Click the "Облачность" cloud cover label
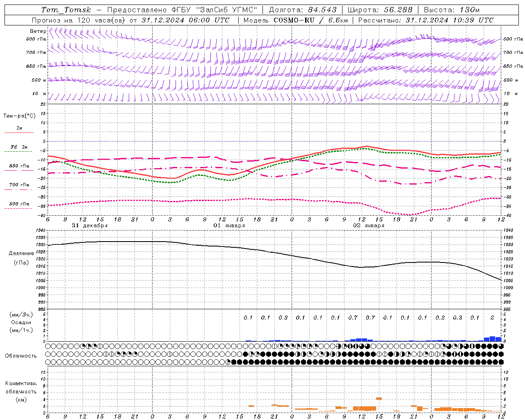Viewport: 525px width, 420px height. (x=21, y=356)
